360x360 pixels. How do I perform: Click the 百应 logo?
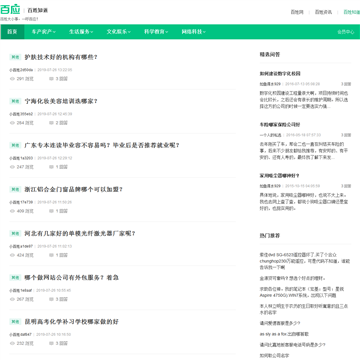[10, 10]
